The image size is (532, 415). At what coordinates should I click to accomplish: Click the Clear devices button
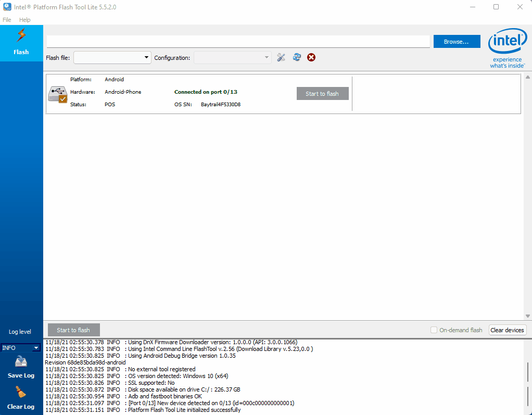[x=507, y=330]
